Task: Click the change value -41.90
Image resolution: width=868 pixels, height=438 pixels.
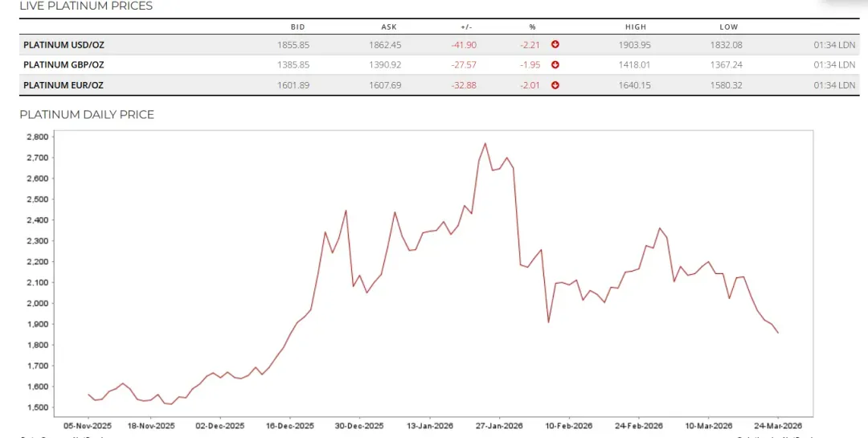Action: pyautogui.click(x=464, y=45)
